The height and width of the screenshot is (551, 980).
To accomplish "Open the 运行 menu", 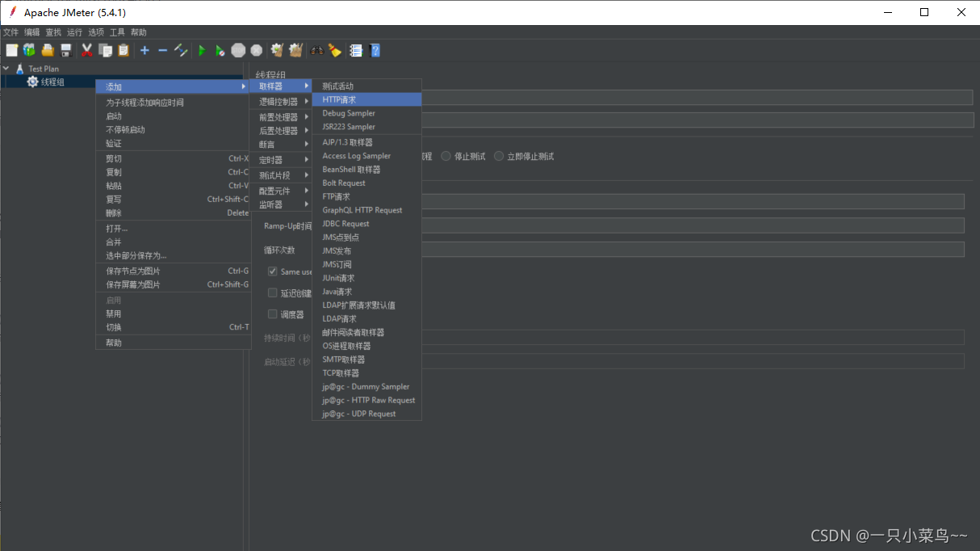I will click(74, 32).
